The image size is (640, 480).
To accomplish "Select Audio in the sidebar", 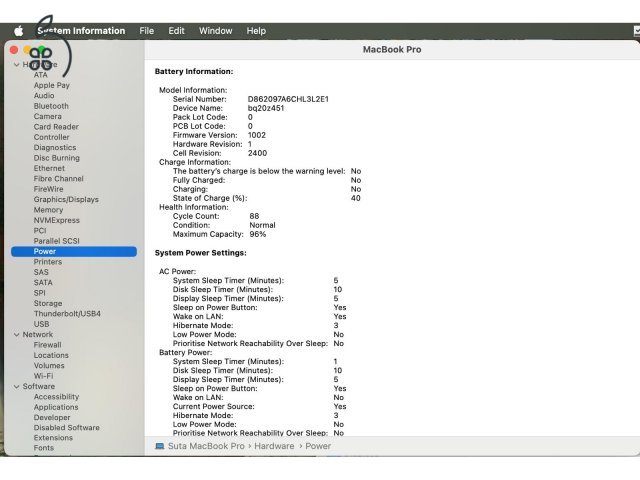I will point(44,96).
